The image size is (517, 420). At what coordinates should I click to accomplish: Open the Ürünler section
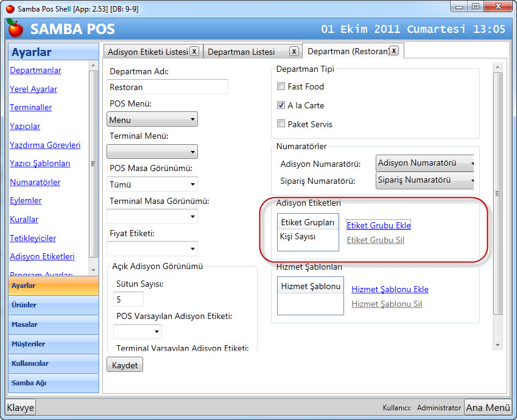(x=54, y=305)
